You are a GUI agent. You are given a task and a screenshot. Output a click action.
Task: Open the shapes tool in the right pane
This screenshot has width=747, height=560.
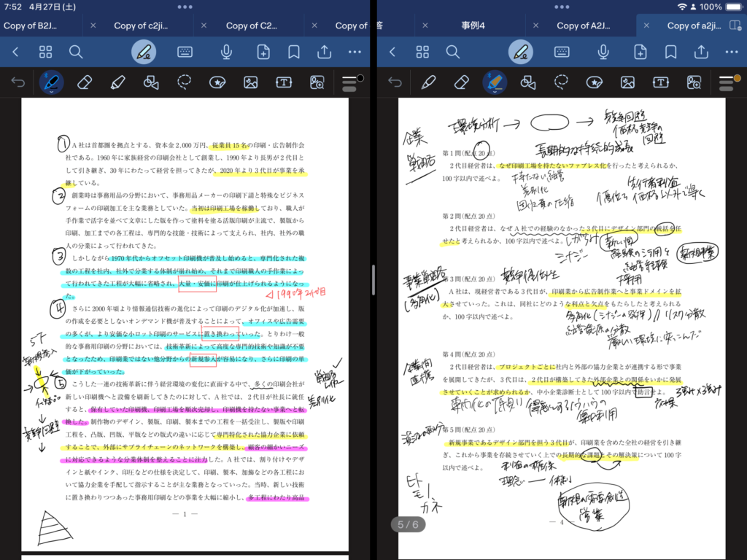(x=528, y=82)
